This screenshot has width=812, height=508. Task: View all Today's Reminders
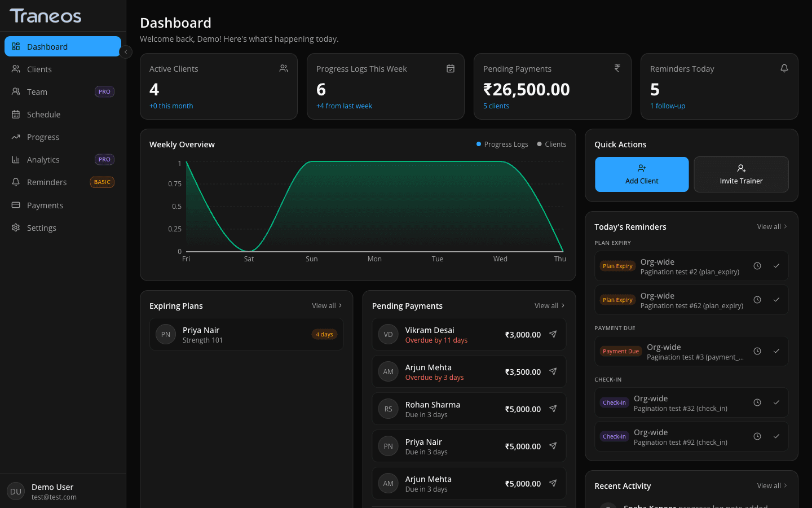[772, 226]
